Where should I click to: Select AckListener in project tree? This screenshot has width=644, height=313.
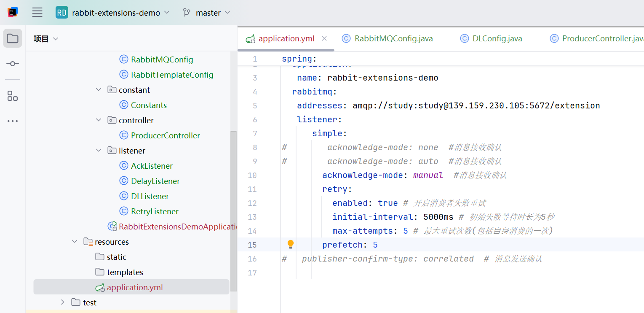click(152, 166)
